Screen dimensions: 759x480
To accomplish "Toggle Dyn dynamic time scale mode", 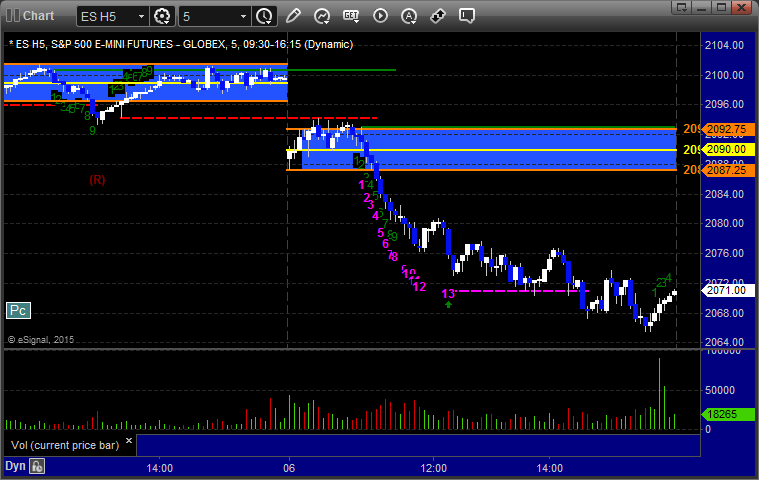I will coord(15,466).
